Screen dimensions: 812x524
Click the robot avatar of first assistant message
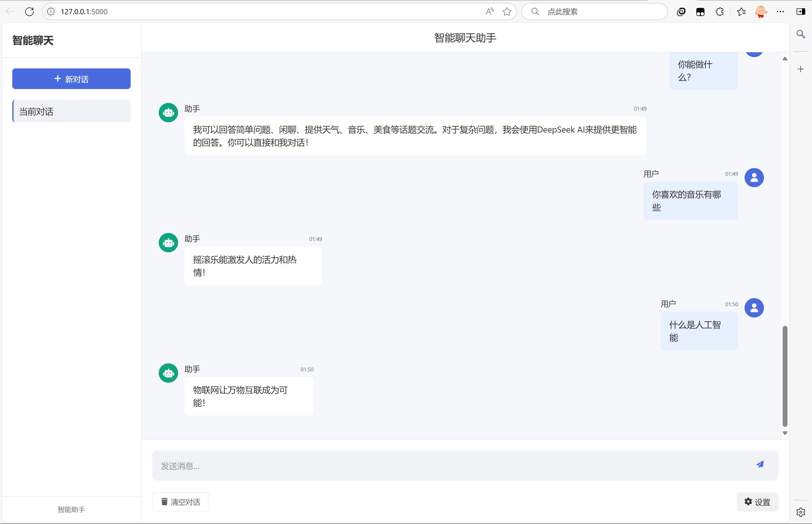(168, 113)
